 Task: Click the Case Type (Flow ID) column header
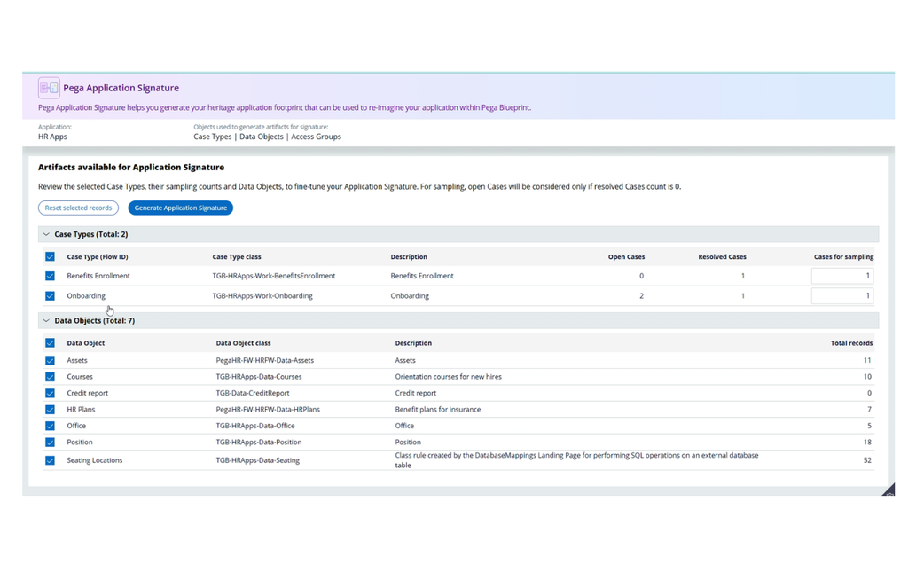tap(98, 256)
